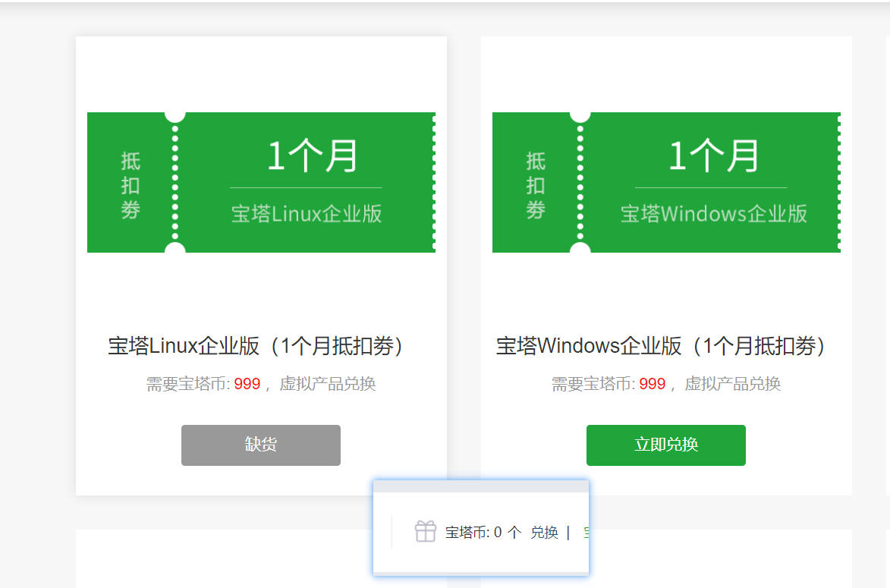Image resolution: width=890 pixels, height=588 pixels.
Task: Select the title 宝塔Windows企业版（1个月抵扣券）
Action: (x=662, y=346)
